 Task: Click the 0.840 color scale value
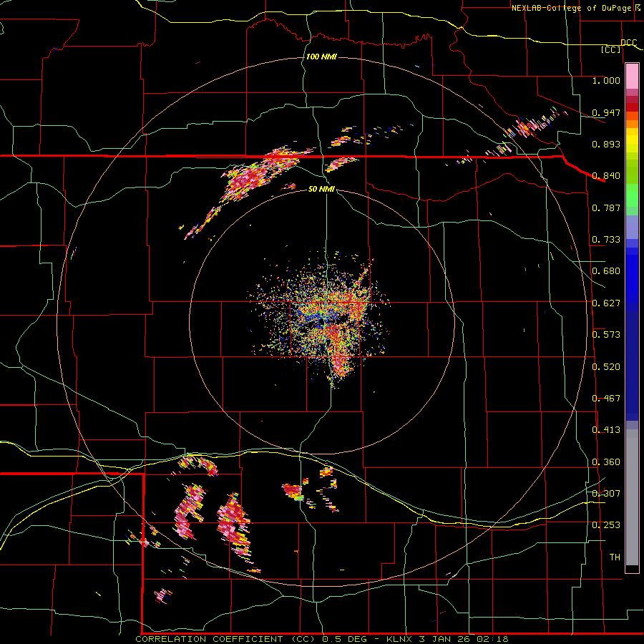tap(606, 176)
